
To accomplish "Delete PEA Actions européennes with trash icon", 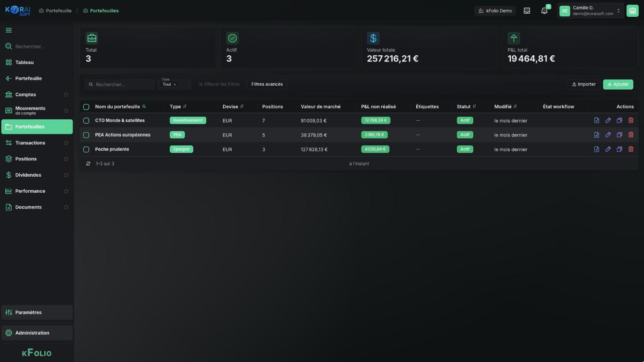I will [x=631, y=135].
